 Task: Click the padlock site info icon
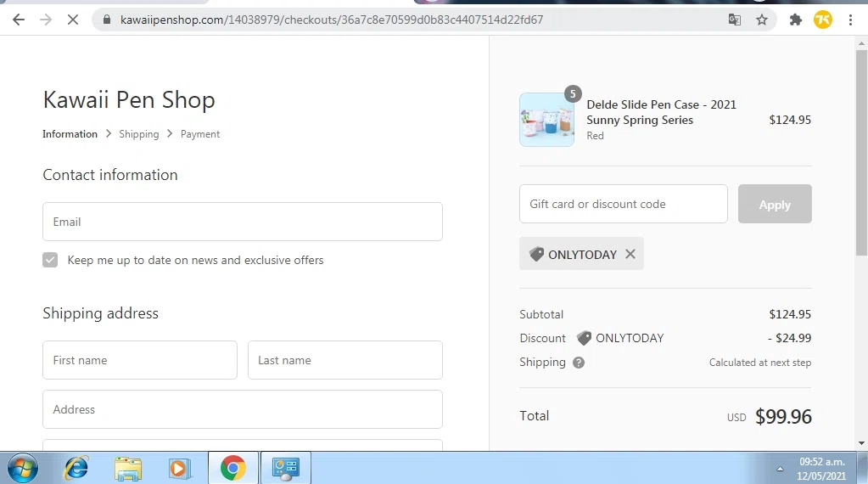pyautogui.click(x=107, y=20)
